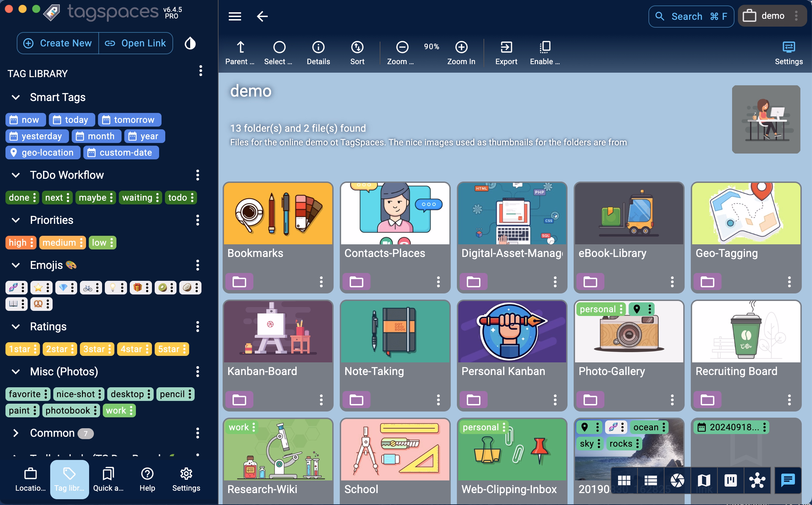812x505 pixels.
Task: Switch to mapique map perspective
Action: point(704,480)
